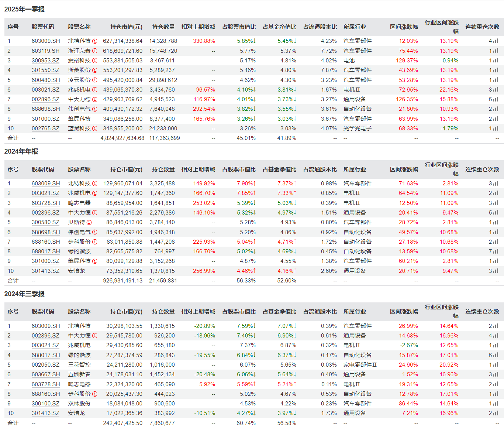
Task: Click red marker icon beside 斯菱股份
Action: tap(95, 70)
